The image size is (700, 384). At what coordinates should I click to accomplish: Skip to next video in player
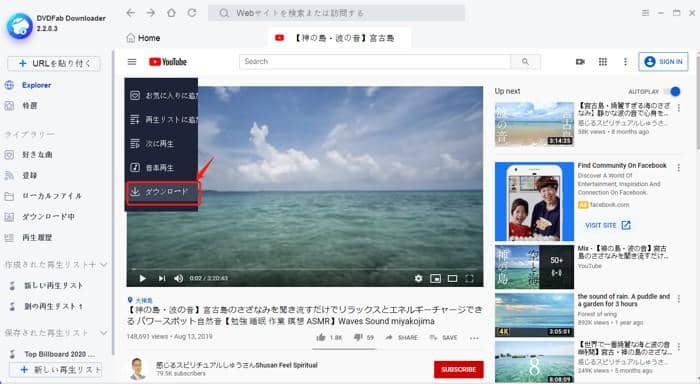[x=162, y=279]
